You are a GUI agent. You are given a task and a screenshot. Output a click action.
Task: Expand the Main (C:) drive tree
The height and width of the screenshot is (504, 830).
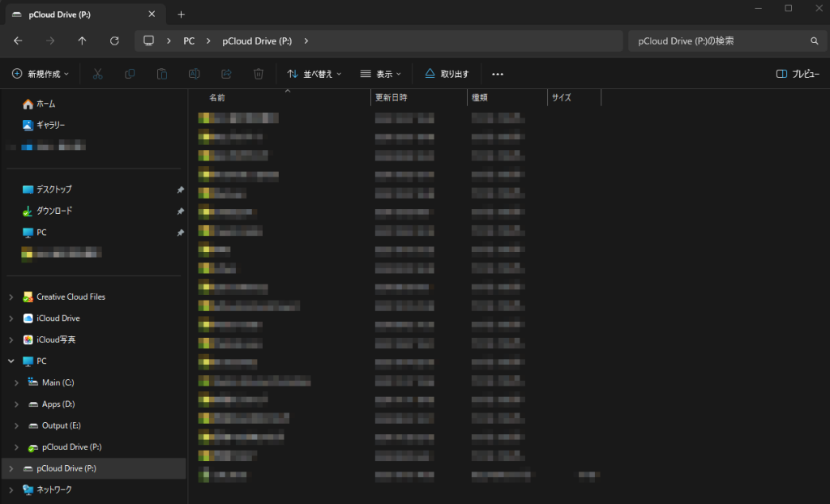16,382
